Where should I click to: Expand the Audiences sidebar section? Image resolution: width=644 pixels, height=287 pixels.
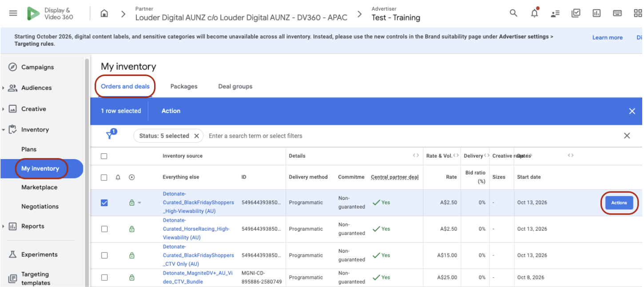(3, 88)
